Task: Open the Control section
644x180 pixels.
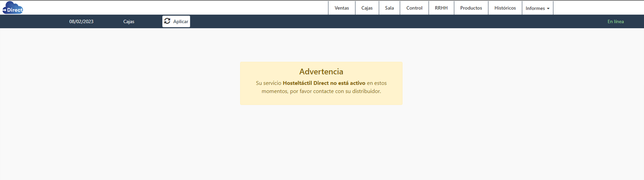Action: (x=414, y=8)
